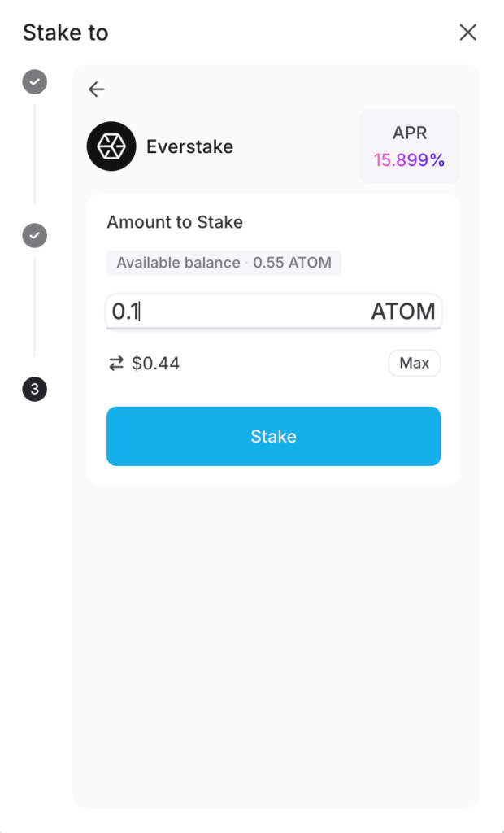Click the step 3 number indicator
Viewport: 504px width, 833px height.
[34, 390]
